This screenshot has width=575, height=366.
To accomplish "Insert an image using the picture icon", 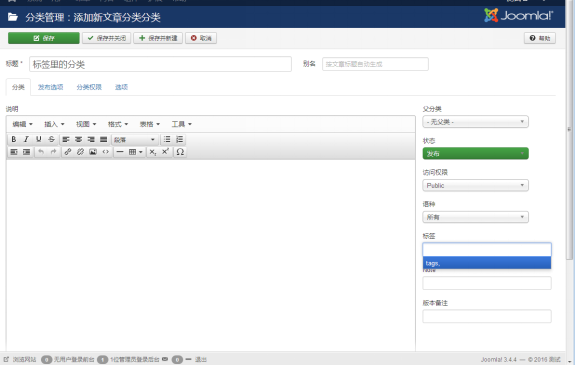I will (93, 152).
